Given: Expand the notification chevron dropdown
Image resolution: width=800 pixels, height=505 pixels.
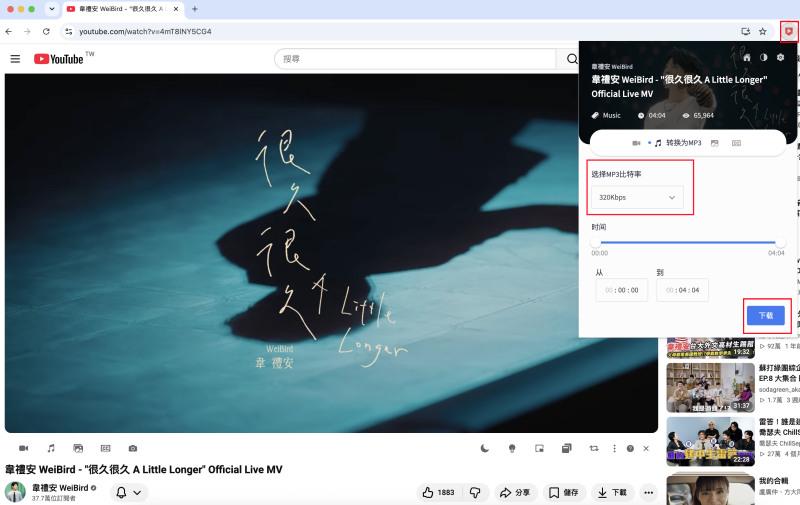Looking at the screenshot, I should tap(137, 493).
